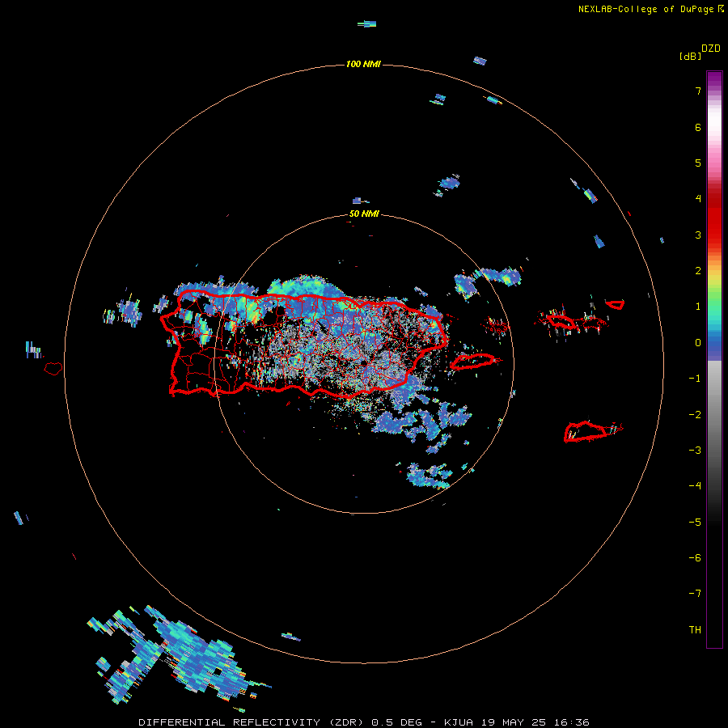Click the value 2 on the color scale
This screenshot has width=728, height=728.
[x=698, y=271]
